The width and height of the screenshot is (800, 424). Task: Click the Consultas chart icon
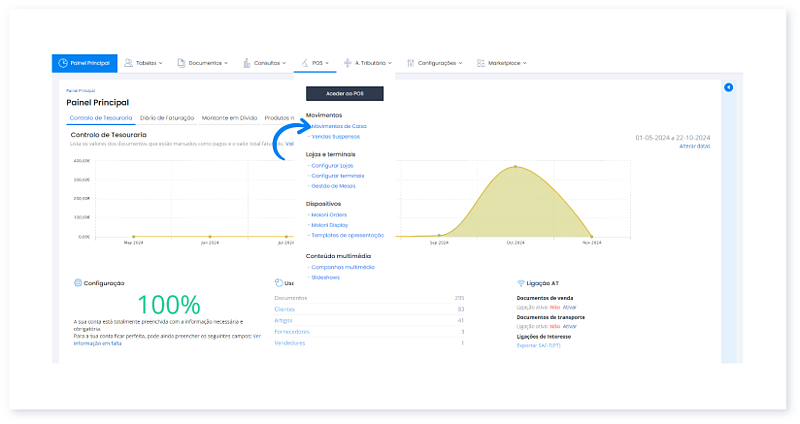[x=246, y=63]
